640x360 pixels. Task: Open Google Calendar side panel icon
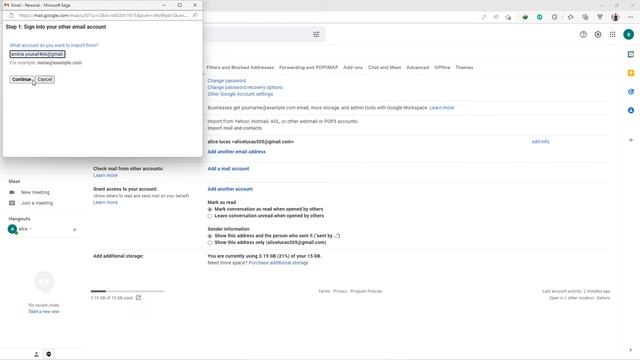(631, 54)
